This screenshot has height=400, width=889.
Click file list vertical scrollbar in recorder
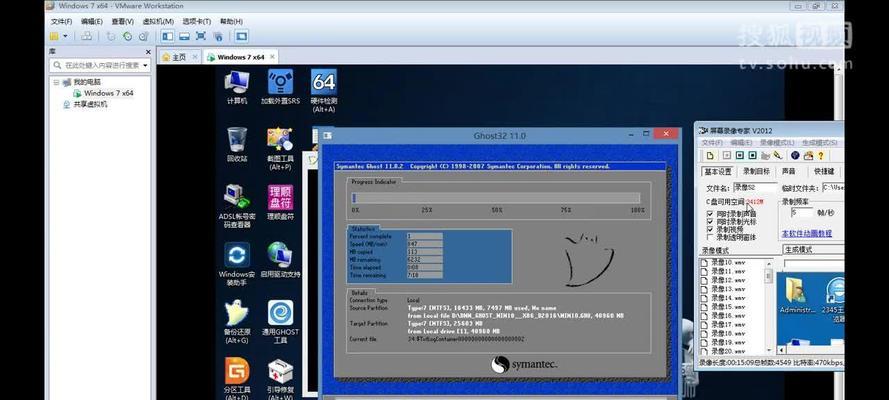tap(769, 306)
